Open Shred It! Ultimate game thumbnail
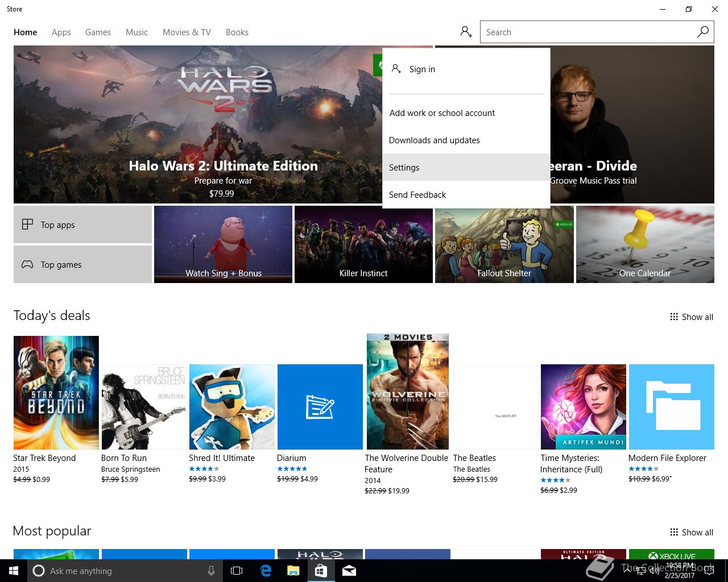The image size is (728, 582). (x=232, y=407)
